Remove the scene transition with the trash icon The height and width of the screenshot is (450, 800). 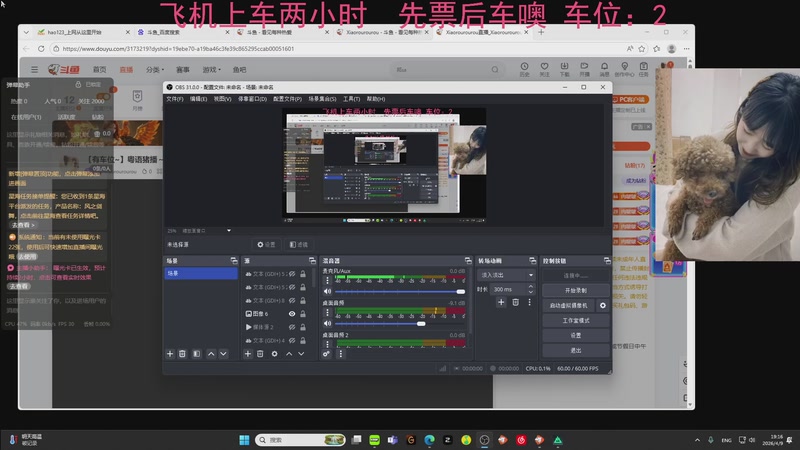coord(515,302)
